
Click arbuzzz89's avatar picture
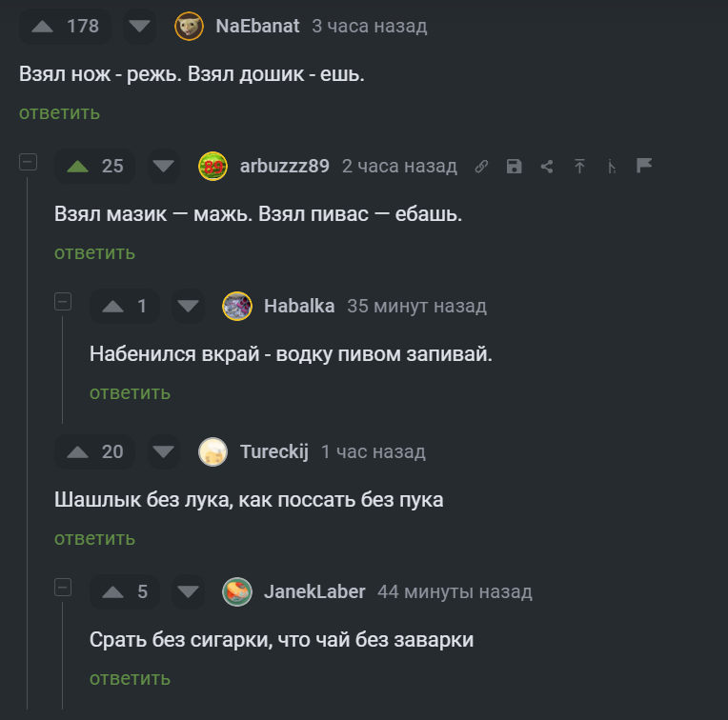tap(212, 167)
